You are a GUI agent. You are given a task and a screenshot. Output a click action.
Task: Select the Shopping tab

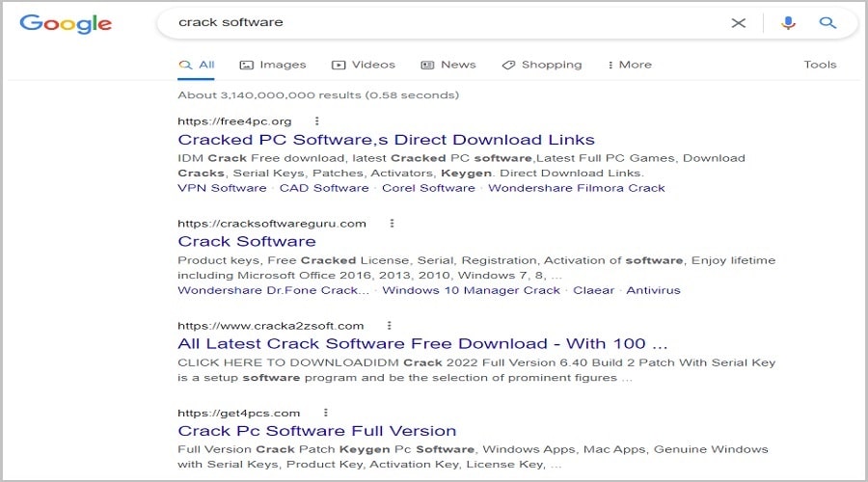point(542,65)
